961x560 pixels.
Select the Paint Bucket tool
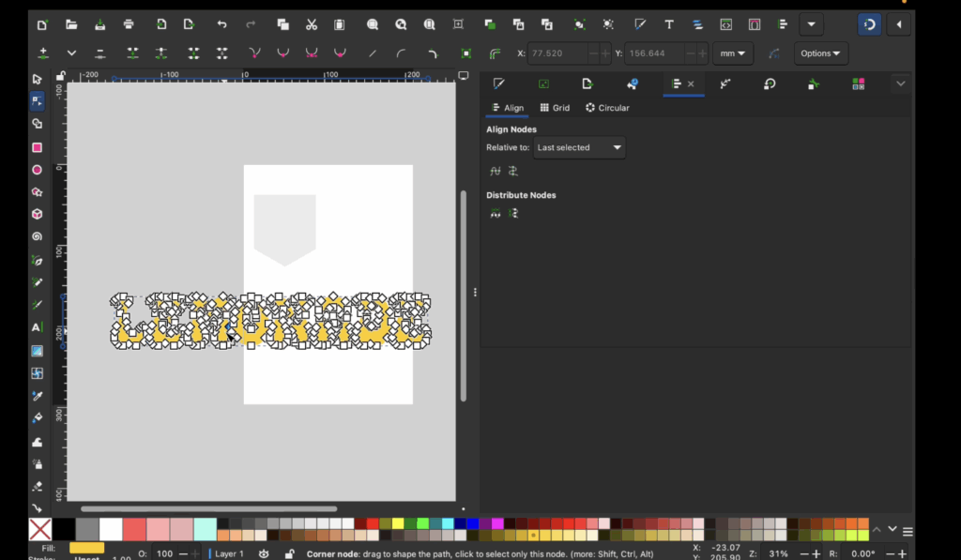click(x=37, y=418)
